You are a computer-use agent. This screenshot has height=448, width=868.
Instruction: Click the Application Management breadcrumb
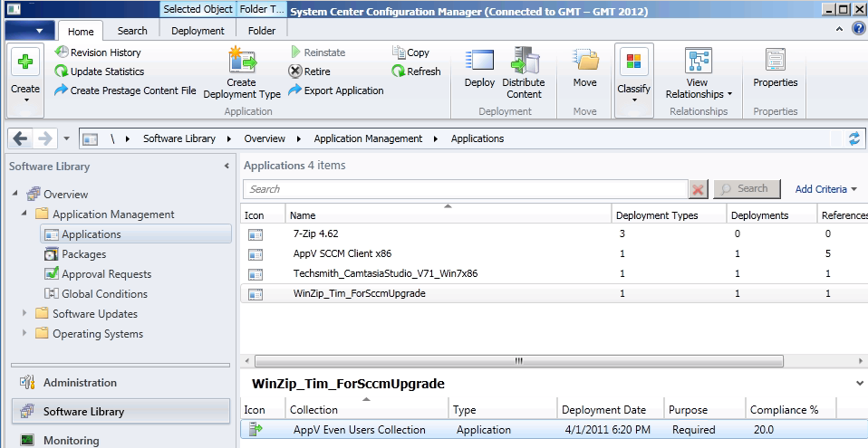tap(368, 138)
